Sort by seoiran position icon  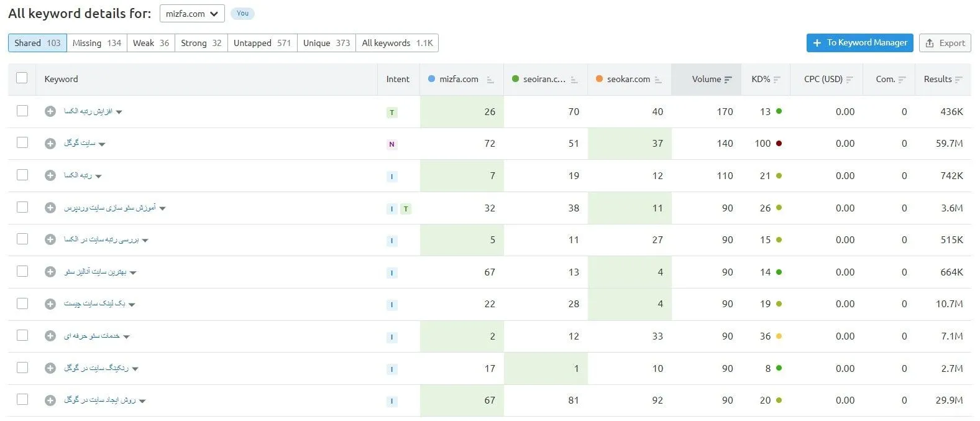(574, 80)
